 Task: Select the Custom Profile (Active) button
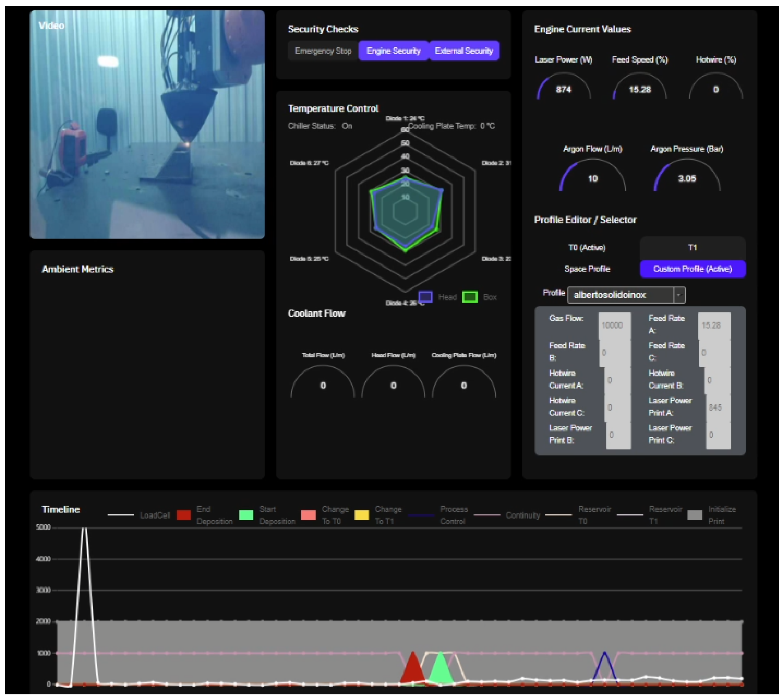(x=692, y=269)
